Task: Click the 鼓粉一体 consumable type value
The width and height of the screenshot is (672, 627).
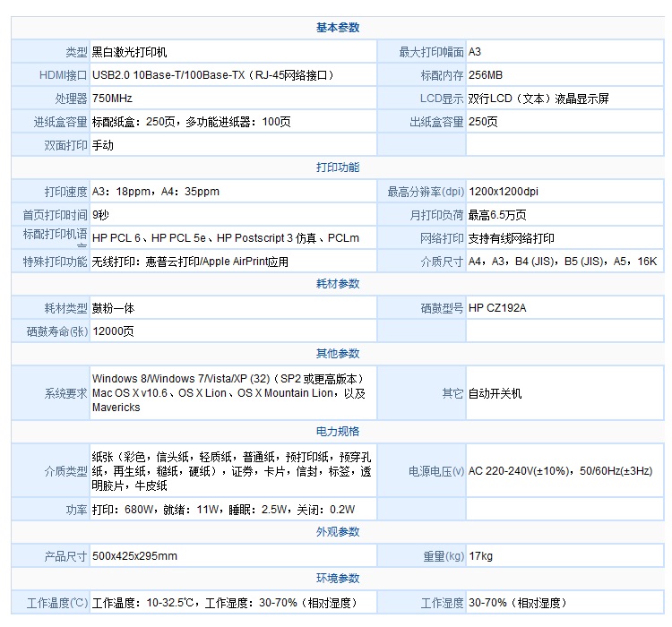Action: (113, 308)
